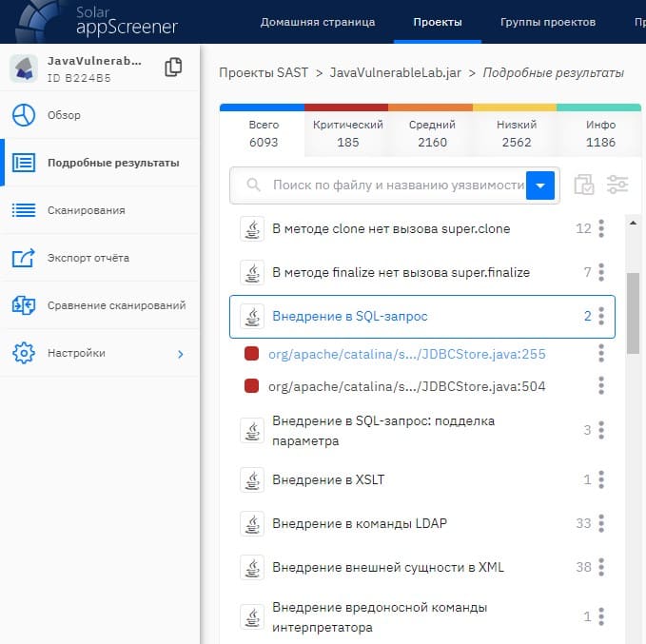The width and height of the screenshot is (646, 644).
Task: Click the Solar appScreener logo
Action: click(97, 21)
